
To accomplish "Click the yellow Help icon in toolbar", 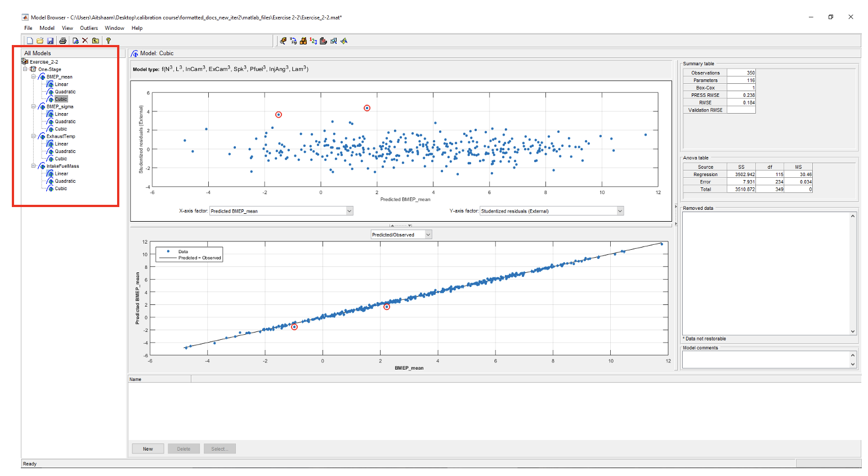I will coord(109,41).
